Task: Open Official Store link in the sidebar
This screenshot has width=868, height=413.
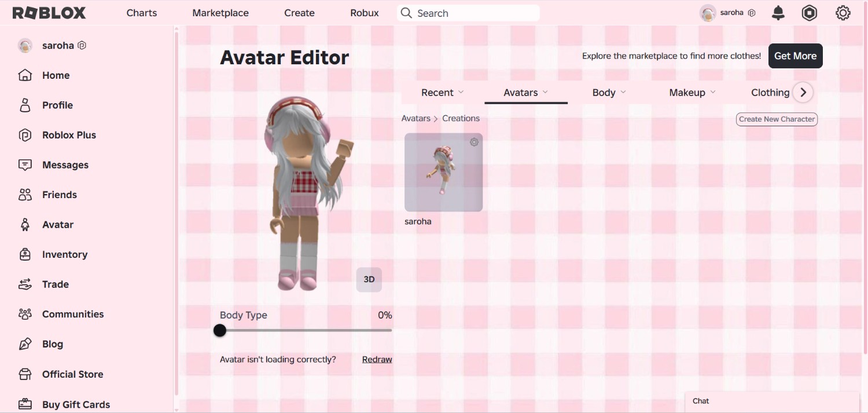Action: point(72,374)
